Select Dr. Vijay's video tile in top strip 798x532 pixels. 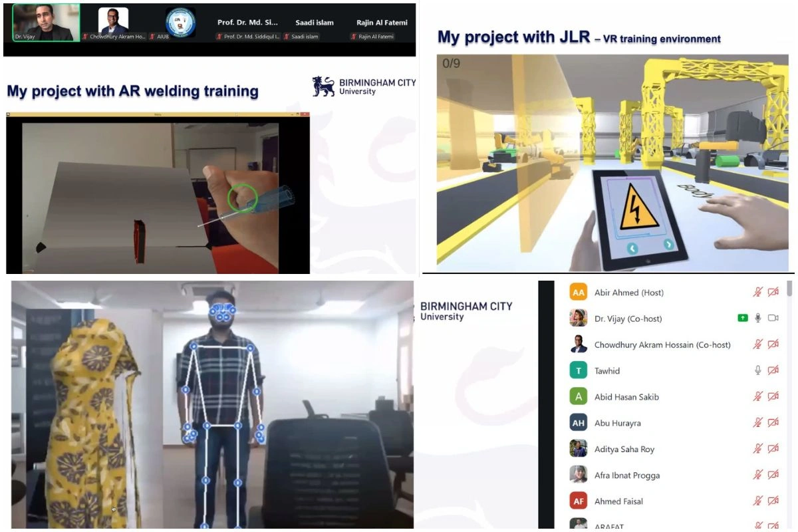tap(46, 23)
